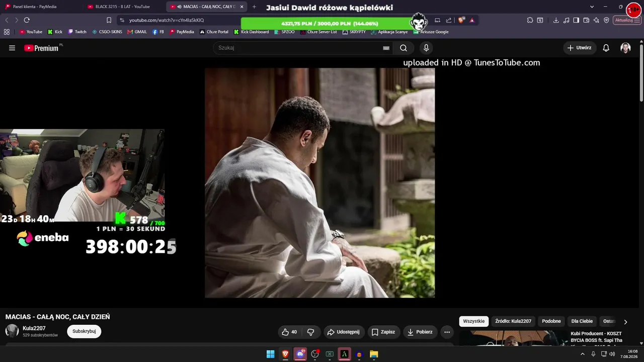
Task: Click the Utwórz create button
Action: click(x=580, y=48)
